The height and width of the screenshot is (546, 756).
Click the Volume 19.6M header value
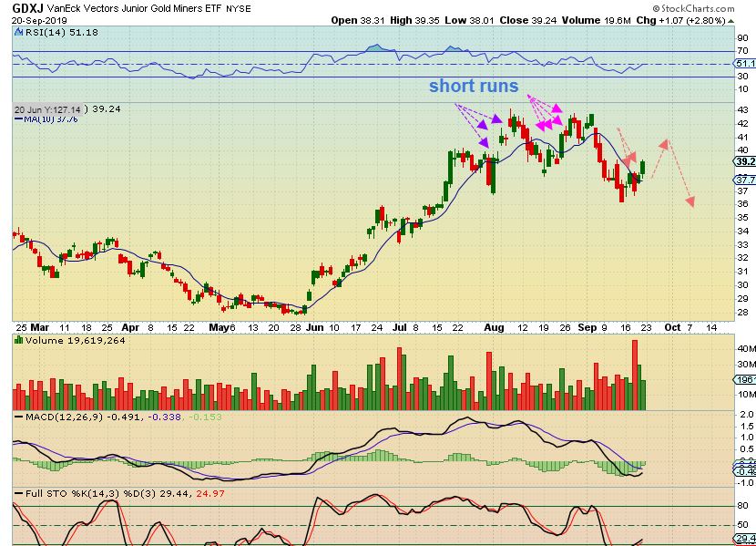[x=596, y=20]
